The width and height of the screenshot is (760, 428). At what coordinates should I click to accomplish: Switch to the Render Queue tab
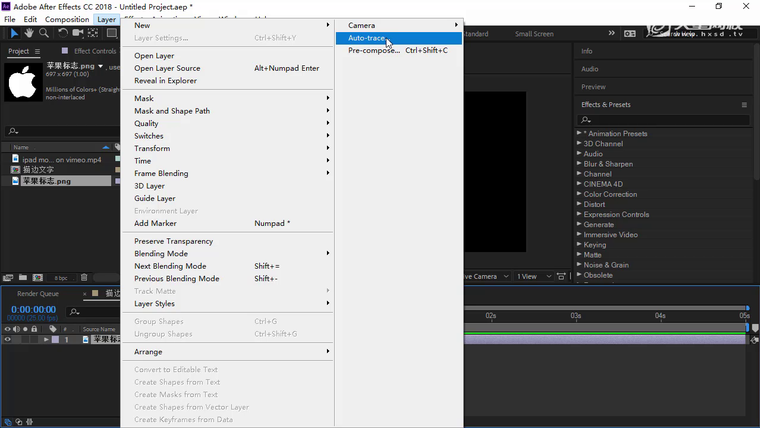click(x=38, y=294)
